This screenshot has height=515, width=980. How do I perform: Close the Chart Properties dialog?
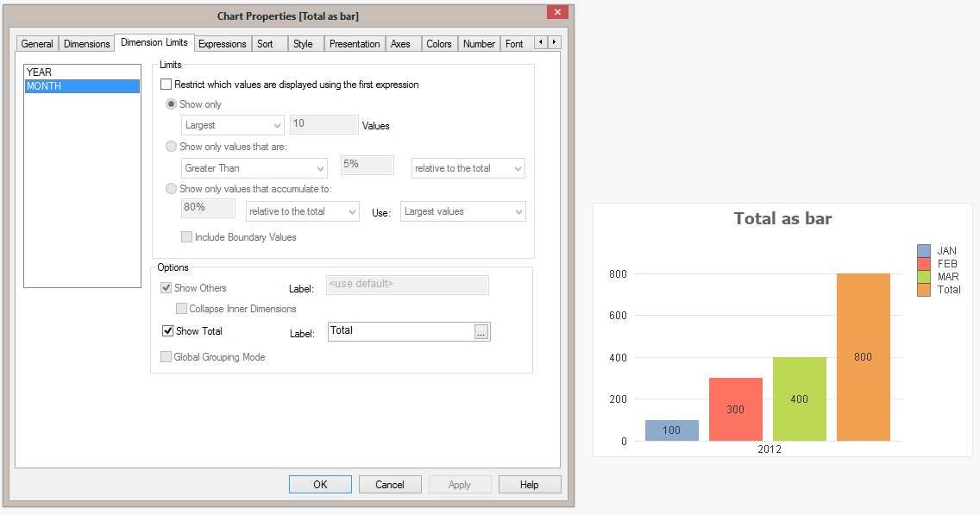point(557,12)
